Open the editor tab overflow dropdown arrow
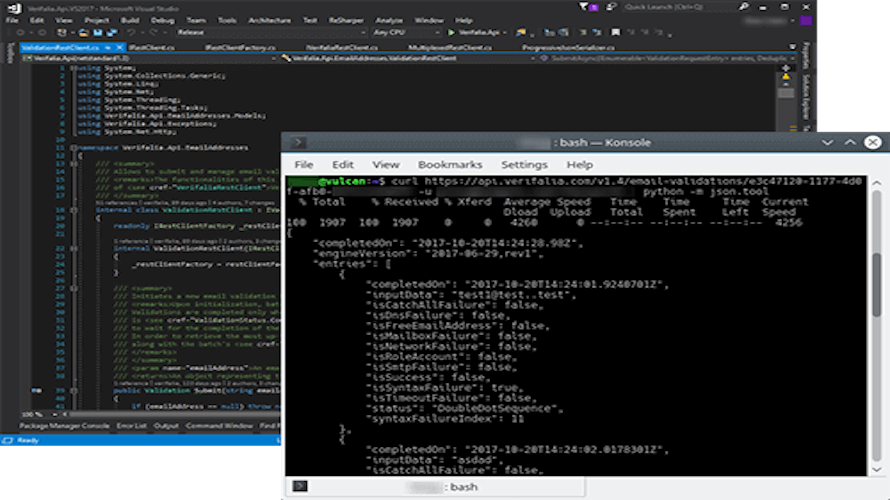 point(792,47)
